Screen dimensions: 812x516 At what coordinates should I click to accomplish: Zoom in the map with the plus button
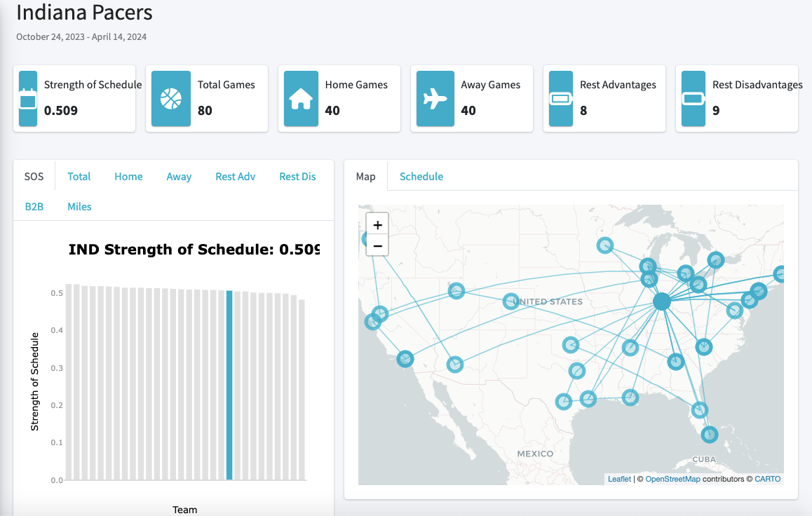point(377,225)
